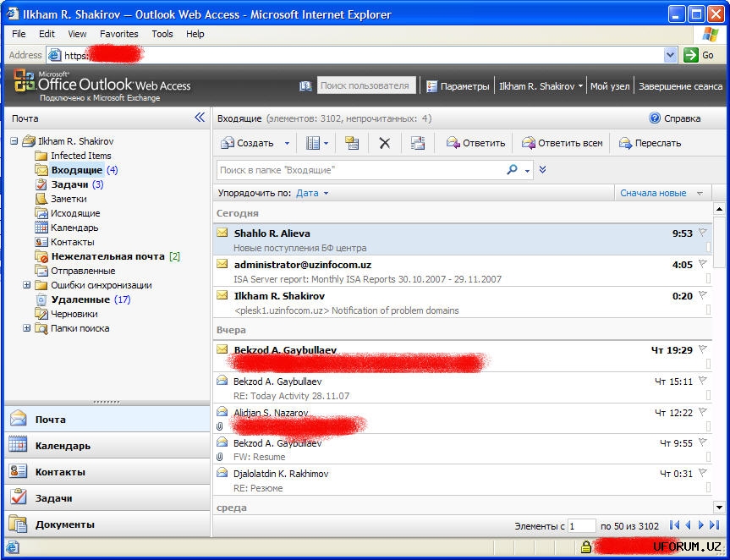Toggle flag on the Чт 9:55 message

point(703,442)
